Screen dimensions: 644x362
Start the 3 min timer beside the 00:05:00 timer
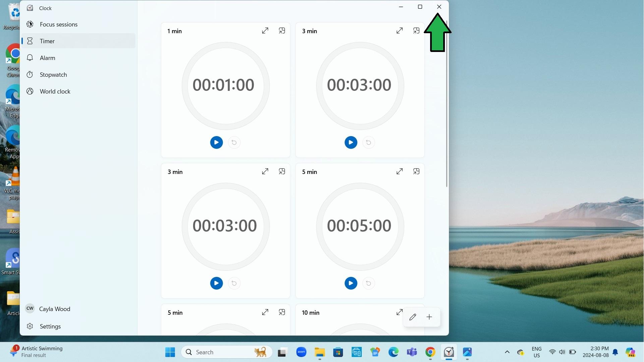(216, 283)
